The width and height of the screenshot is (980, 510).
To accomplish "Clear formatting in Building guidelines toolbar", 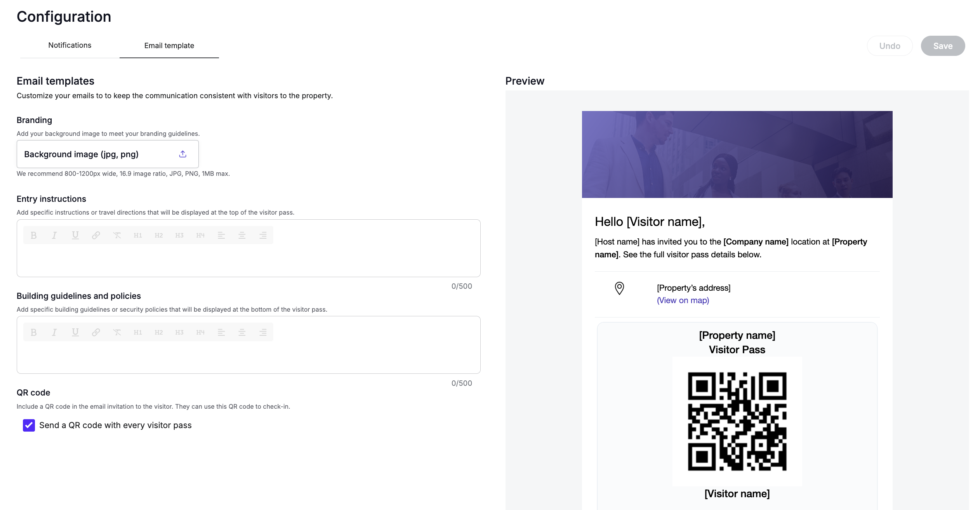I will [x=117, y=332].
